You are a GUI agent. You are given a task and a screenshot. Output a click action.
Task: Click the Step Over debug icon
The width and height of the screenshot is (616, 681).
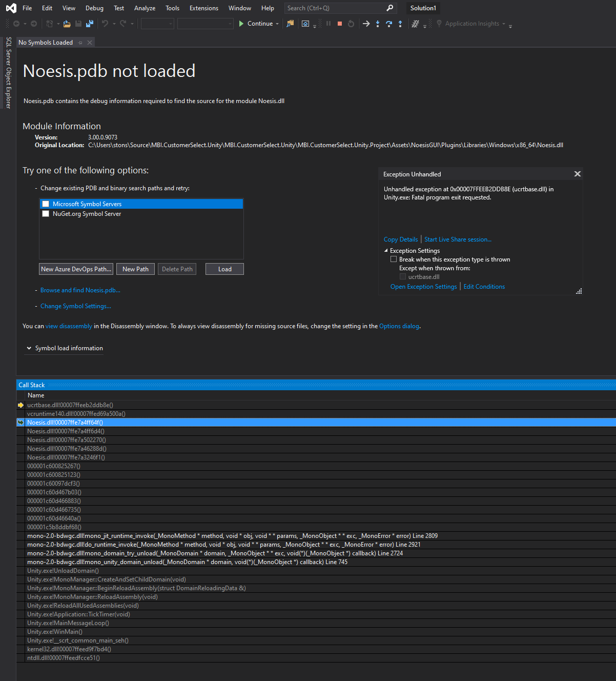coord(389,24)
